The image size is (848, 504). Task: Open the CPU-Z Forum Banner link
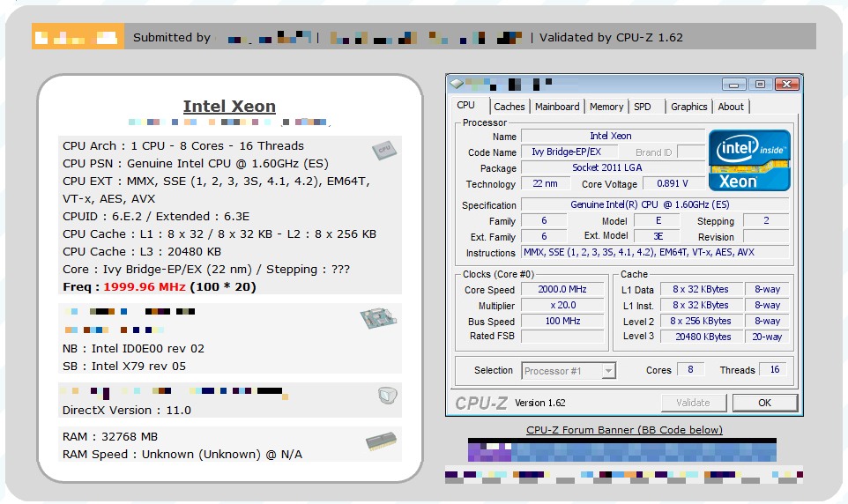click(x=624, y=430)
